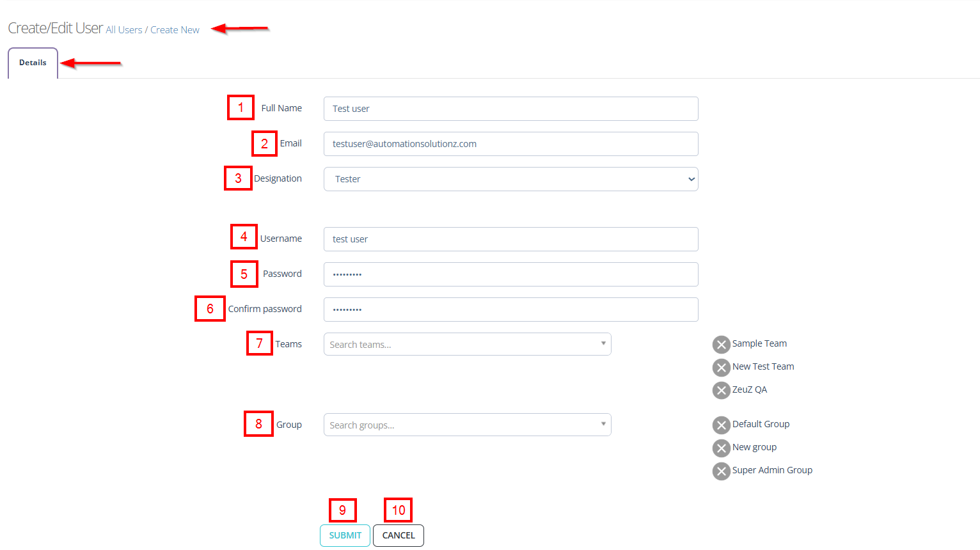Open the Designation dropdown

pyautogui.click(x=510, y=179)
